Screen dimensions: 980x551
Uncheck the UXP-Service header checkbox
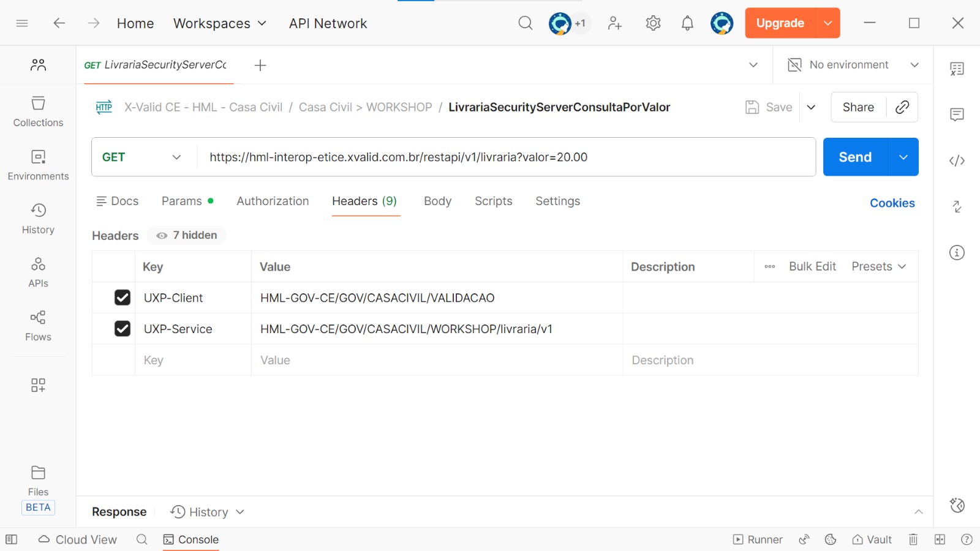point(123,329)
